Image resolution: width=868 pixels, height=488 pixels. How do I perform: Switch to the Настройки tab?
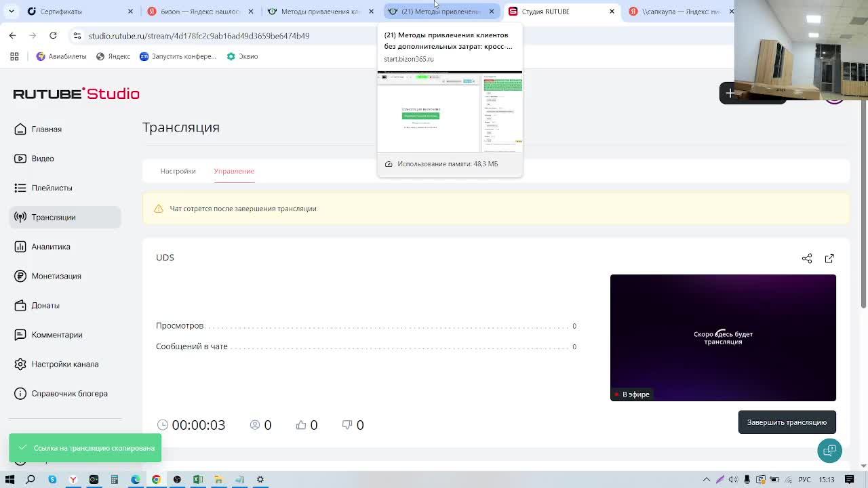pos(178,171)
